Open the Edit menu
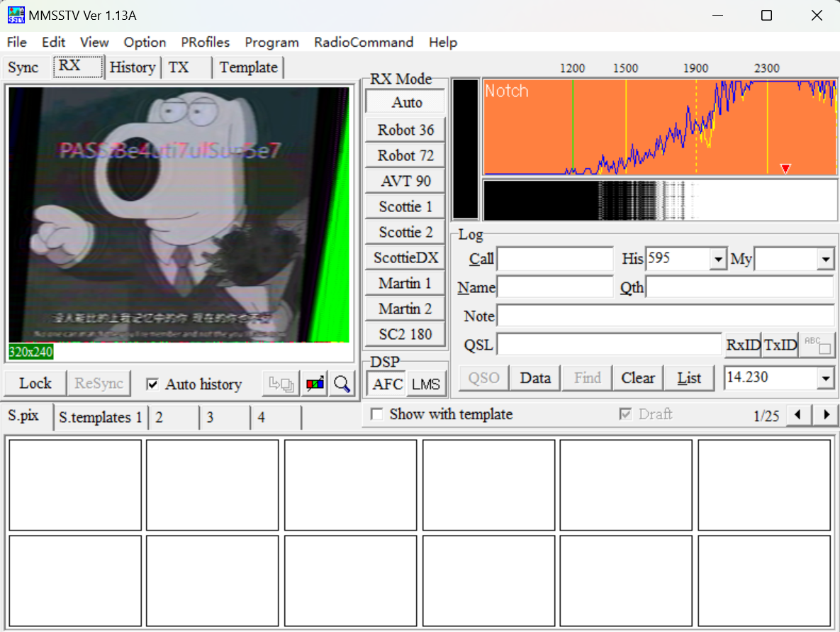Image resolution: width=840 pixels, height=632 pixels. coord(54,43)
